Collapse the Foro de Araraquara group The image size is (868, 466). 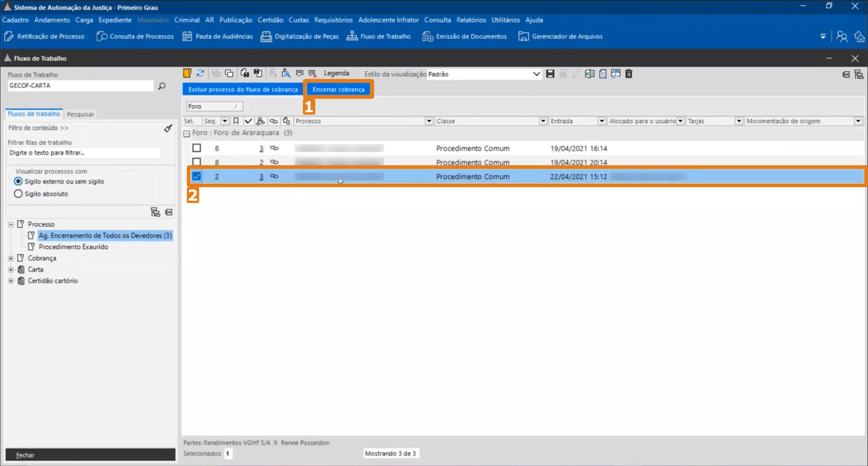tap(186, 134)
